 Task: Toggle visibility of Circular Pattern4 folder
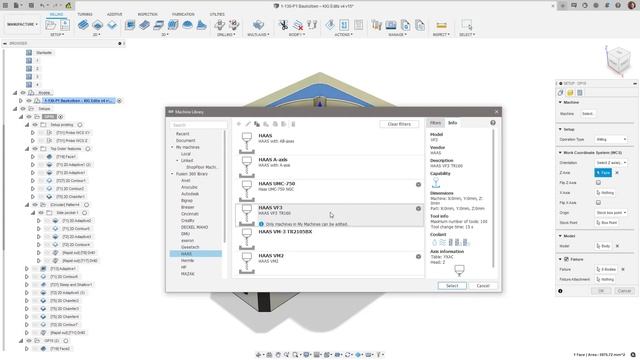click(x=35, y=204)
